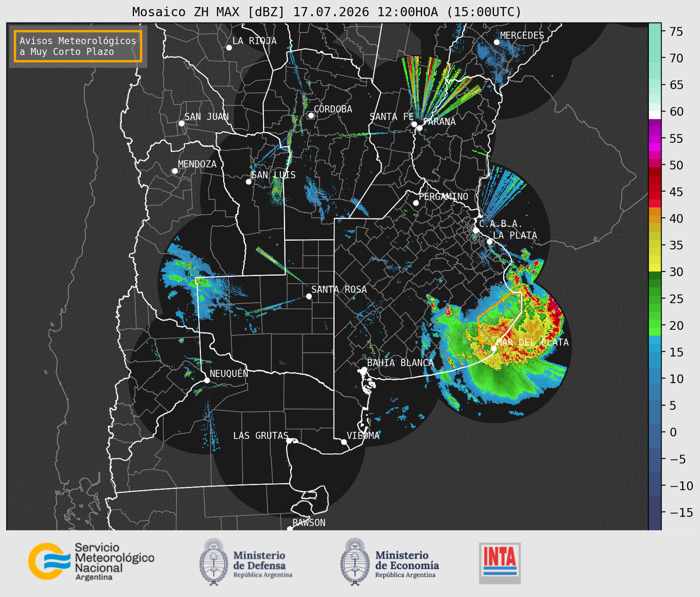Click the Córdoba city marker dot

[311, 115]
